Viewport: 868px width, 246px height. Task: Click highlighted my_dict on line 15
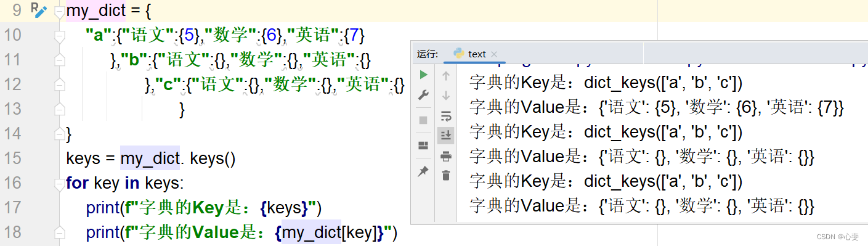point(150,158)
